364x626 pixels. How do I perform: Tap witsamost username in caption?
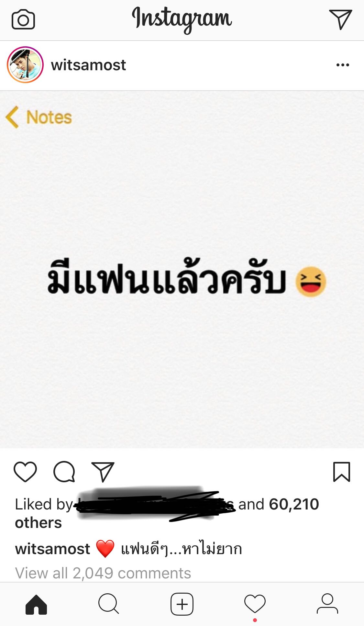coord(52,549)
